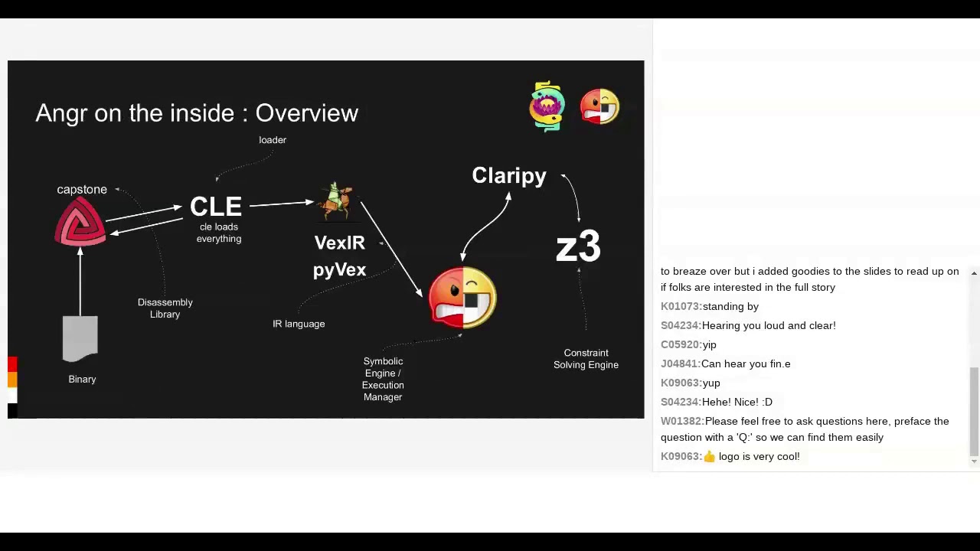The width and height of the screenshot is (980, 551).
Task: Click the small angr face logo at top right
Action: [599, 106]
